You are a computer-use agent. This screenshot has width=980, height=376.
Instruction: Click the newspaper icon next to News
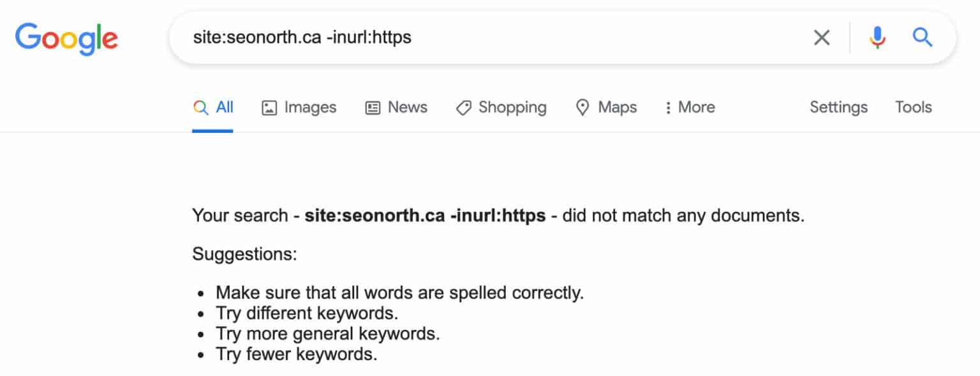[x=372, y=107]
